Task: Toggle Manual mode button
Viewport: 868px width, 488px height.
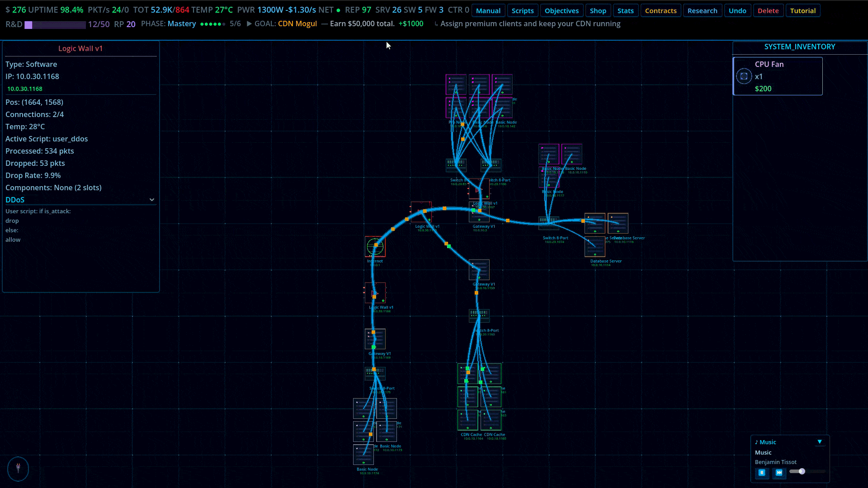Action: pyautogui.click(x=488, y=11)
